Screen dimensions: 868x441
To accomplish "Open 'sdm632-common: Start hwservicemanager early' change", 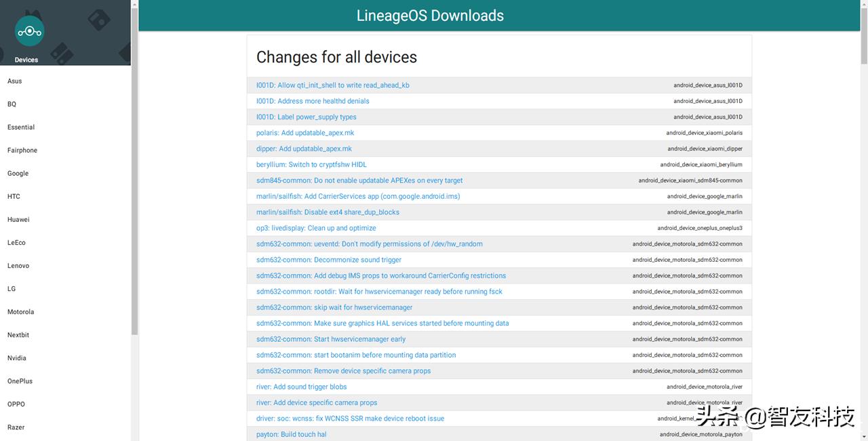I will (x=331, y=339).
